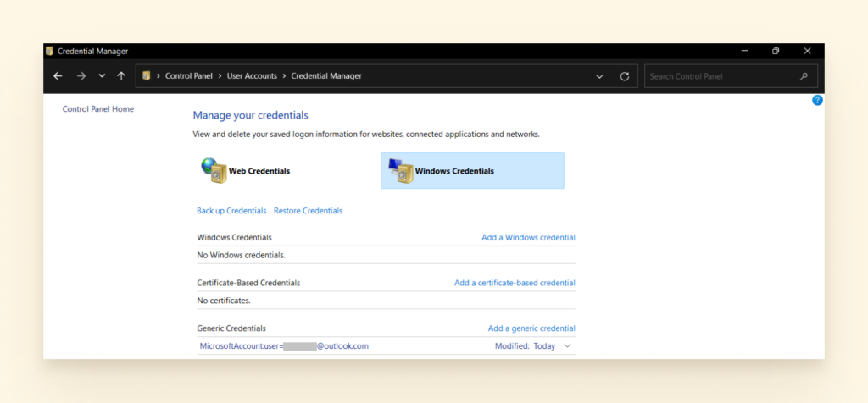The image size is (868, 403).
Task: Select the Windows Credentials tile
Action: (x=472, y=171)
